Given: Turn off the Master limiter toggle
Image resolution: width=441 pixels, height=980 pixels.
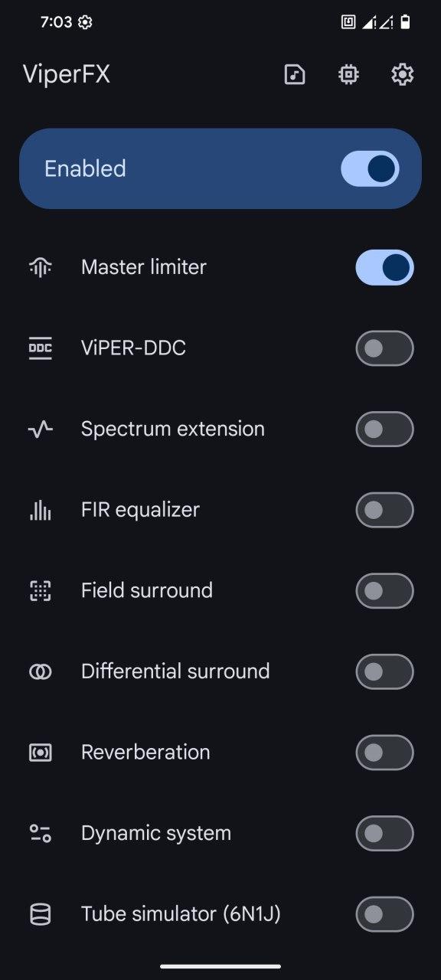Looking at the screenshot, I should (385, 267).
